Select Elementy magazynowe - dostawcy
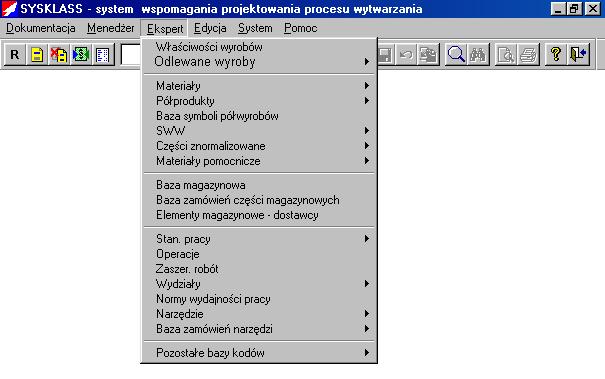Image resolution: width=605 pixels, height=379 pixels. pyautogui.click(x=259, y=215)
